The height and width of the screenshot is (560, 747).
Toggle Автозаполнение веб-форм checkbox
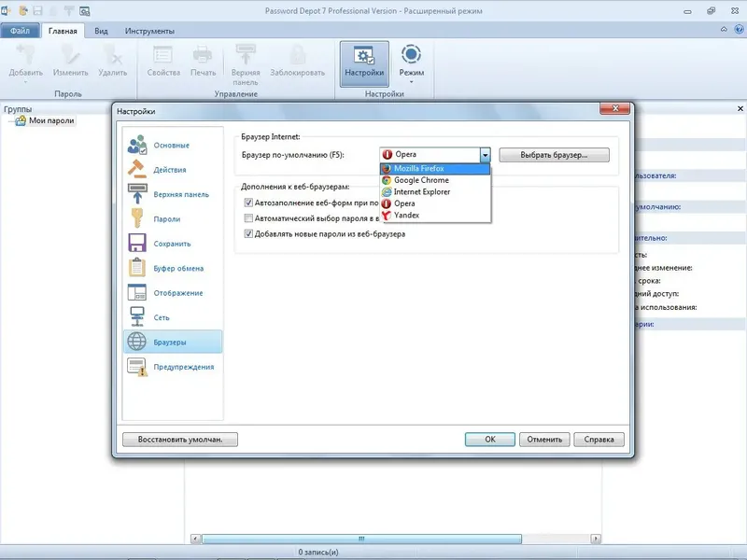pos(248,203)
